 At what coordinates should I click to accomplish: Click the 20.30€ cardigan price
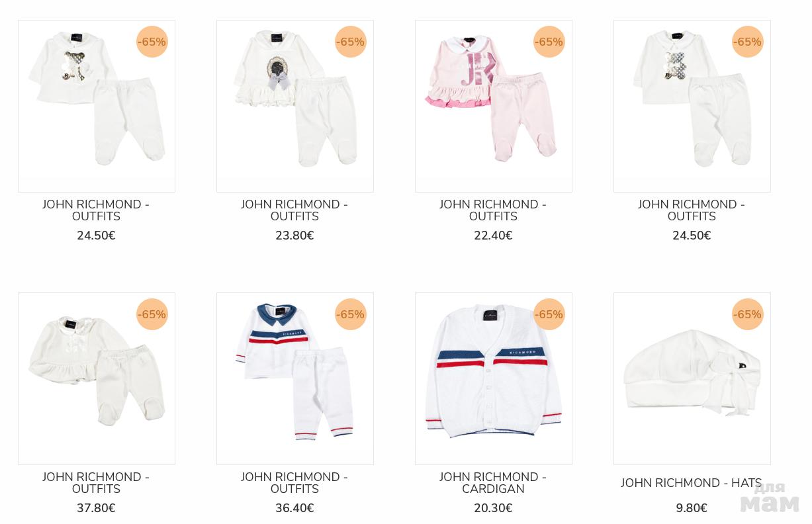(493, 508)
